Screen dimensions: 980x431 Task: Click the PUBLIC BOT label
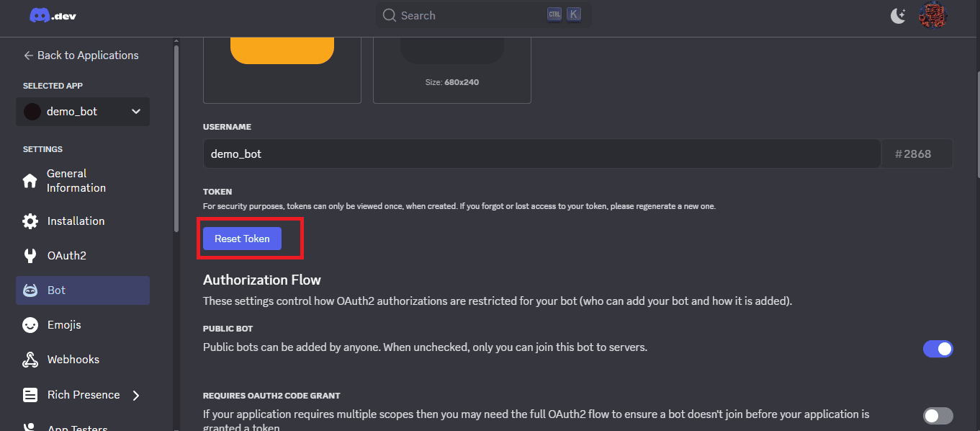pos(228,329)
